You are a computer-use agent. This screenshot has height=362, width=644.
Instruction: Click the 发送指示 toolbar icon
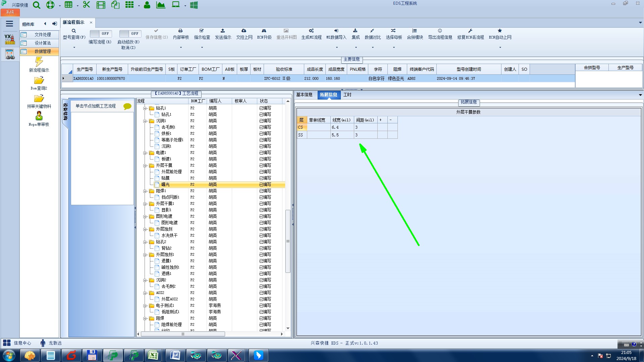click(223, 31)
